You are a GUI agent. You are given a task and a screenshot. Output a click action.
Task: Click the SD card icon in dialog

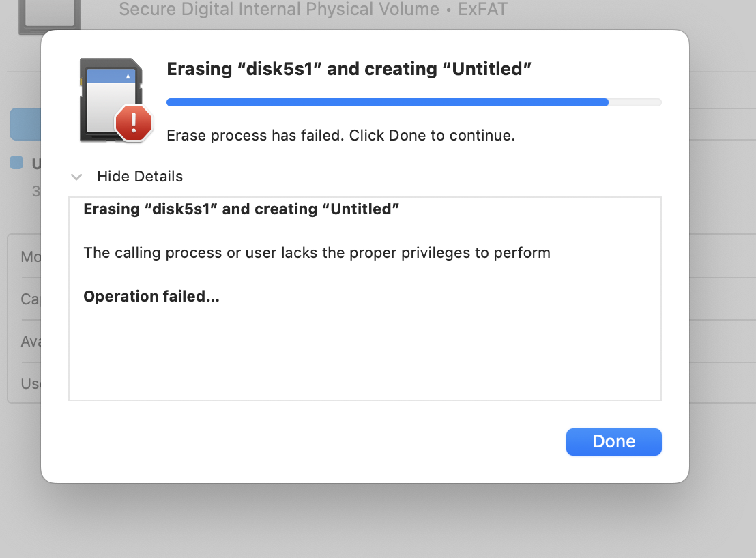(111, 100)
